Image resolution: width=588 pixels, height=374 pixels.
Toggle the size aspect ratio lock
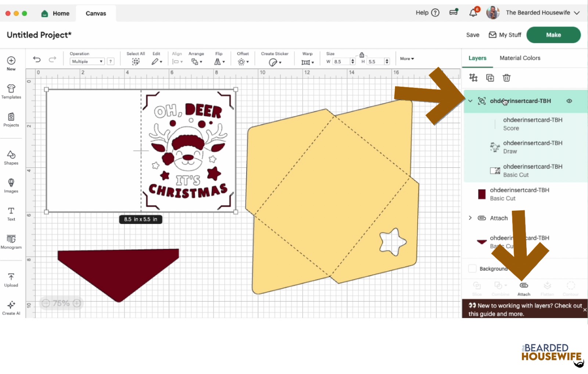click(x=362, y=55)
